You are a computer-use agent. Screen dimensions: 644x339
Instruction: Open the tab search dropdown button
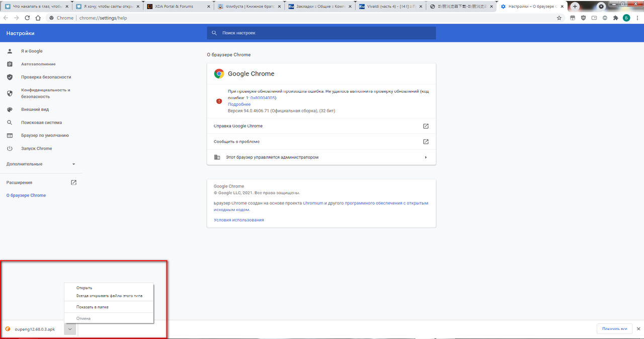(x=601, y=7)
